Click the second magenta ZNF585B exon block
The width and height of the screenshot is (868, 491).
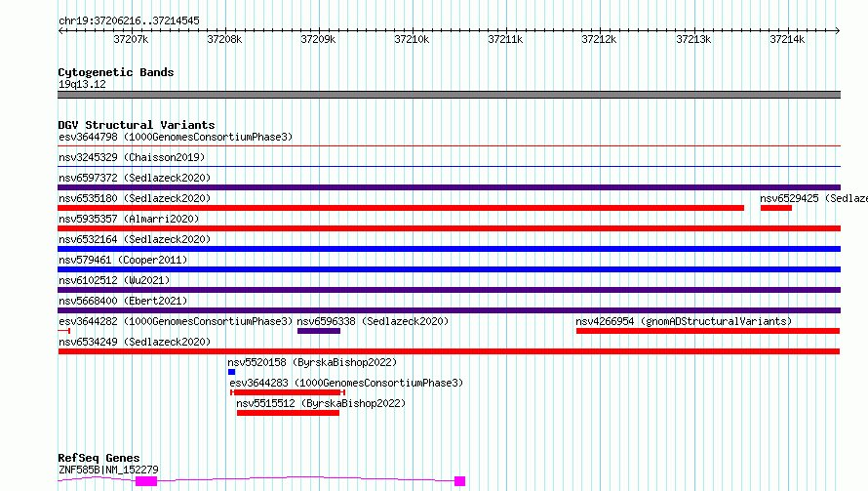(459, 481)
